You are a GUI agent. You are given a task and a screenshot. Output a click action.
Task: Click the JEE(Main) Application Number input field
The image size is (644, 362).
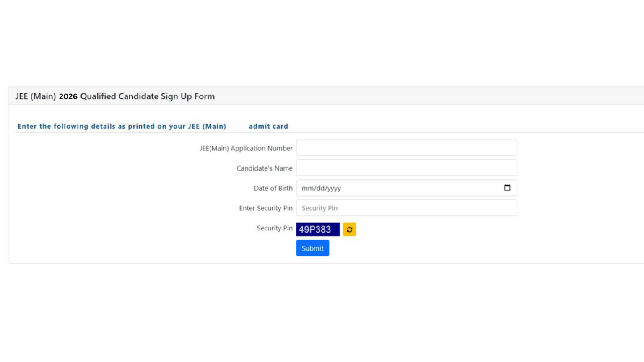coord(406,147)
